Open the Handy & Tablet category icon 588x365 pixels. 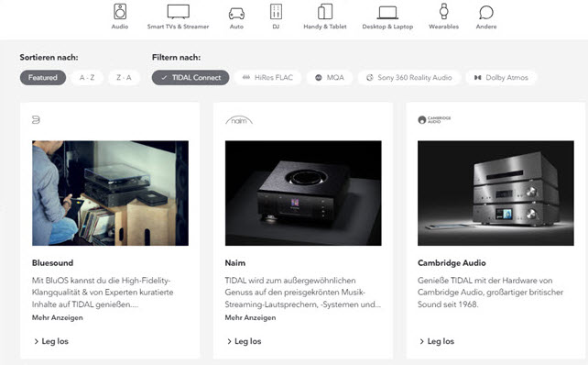325,12
